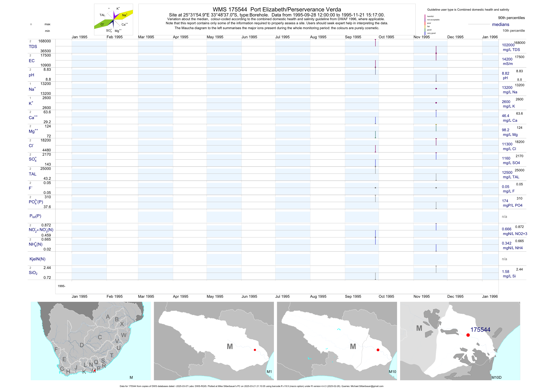Click the SiO2 row label

point(33,273)
